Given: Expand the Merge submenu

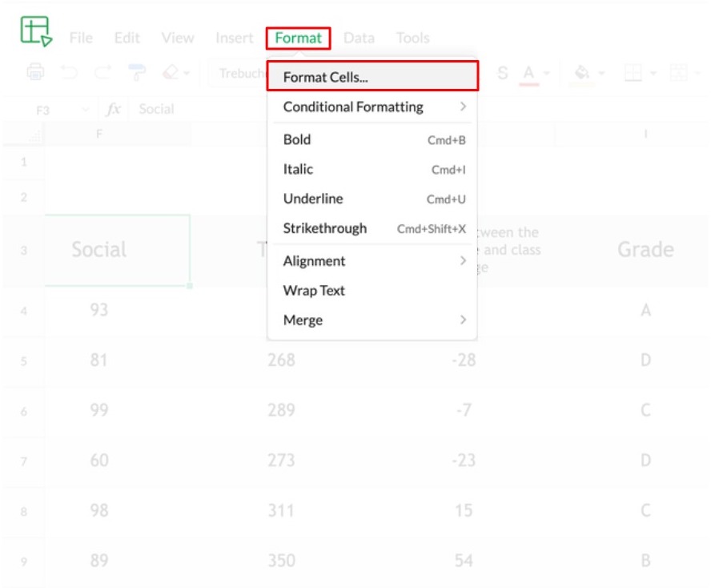Looking at the screenshot, I should 372,320.
